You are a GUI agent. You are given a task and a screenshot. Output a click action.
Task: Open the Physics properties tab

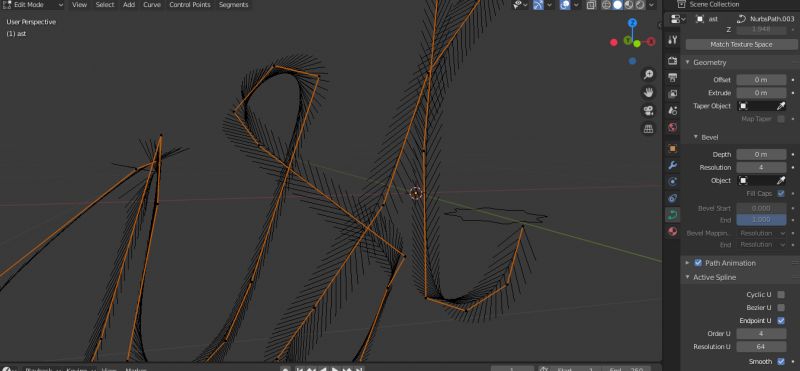pos(672,182)
